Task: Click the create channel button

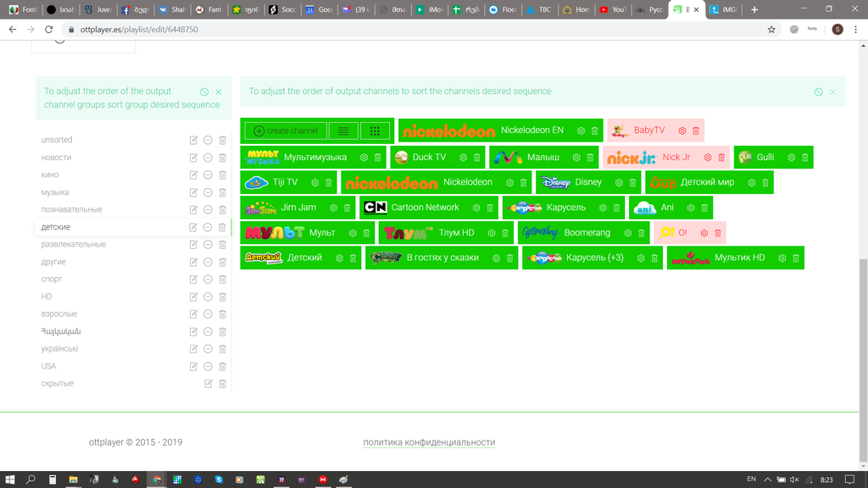Action: pos(286,131)
